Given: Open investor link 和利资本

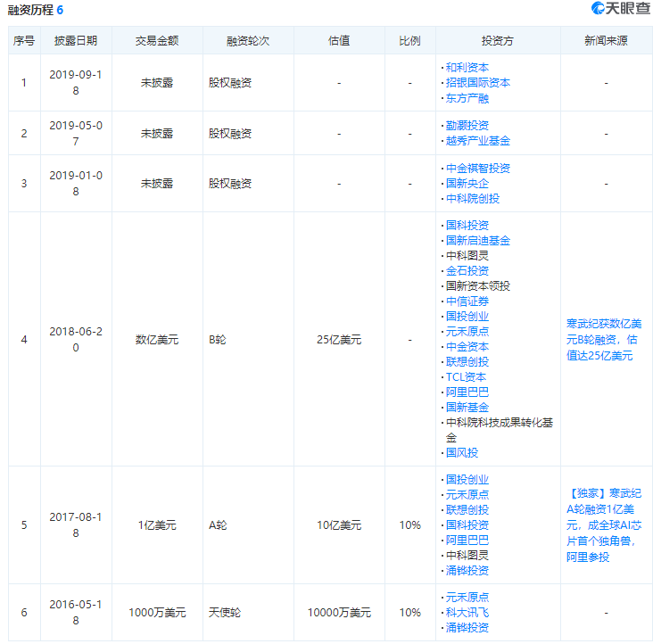Looking at the screenshot, I should click(467, 68).
